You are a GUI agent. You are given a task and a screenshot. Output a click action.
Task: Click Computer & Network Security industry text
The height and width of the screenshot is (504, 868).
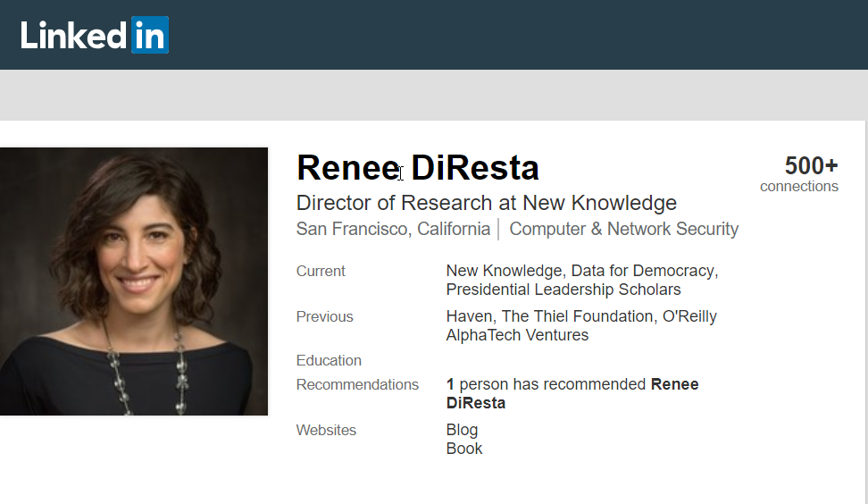click(x=624, y=229)
